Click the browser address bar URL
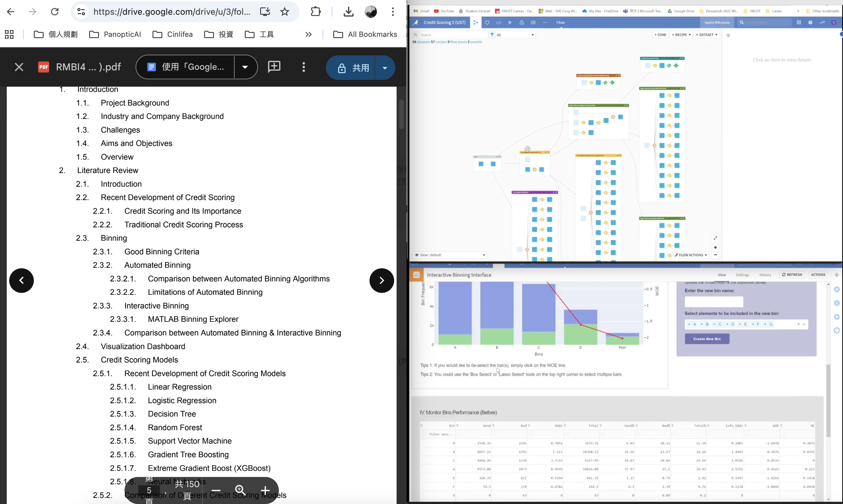This screenshot has height=504, width=843. [172, 12]
